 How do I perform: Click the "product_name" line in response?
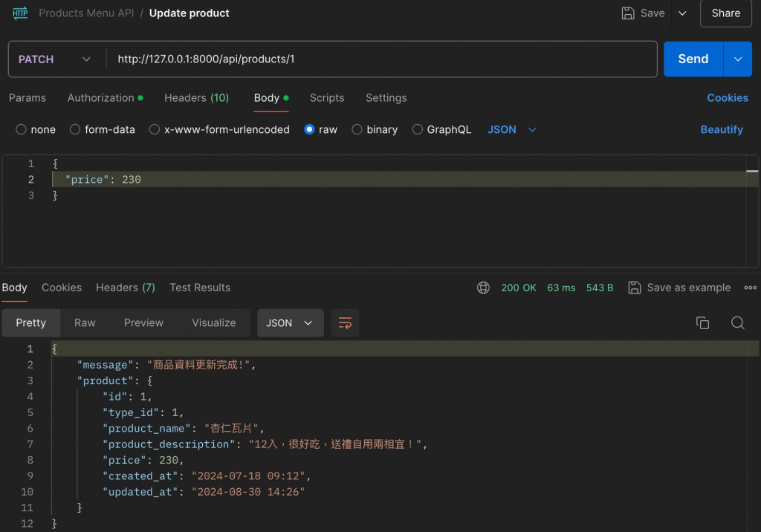pyautogui.click(x=183, y=429)
